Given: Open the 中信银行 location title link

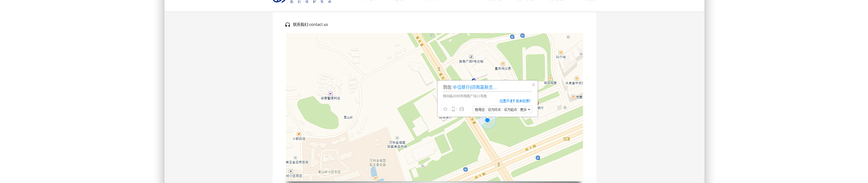Looking at the screenshot, I should 475,87.
